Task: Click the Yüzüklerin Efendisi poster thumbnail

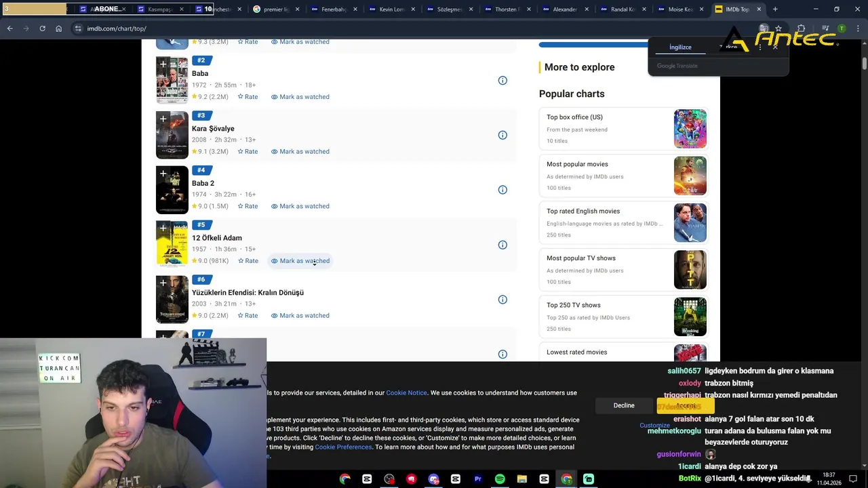Action: (x=172, y=300)
